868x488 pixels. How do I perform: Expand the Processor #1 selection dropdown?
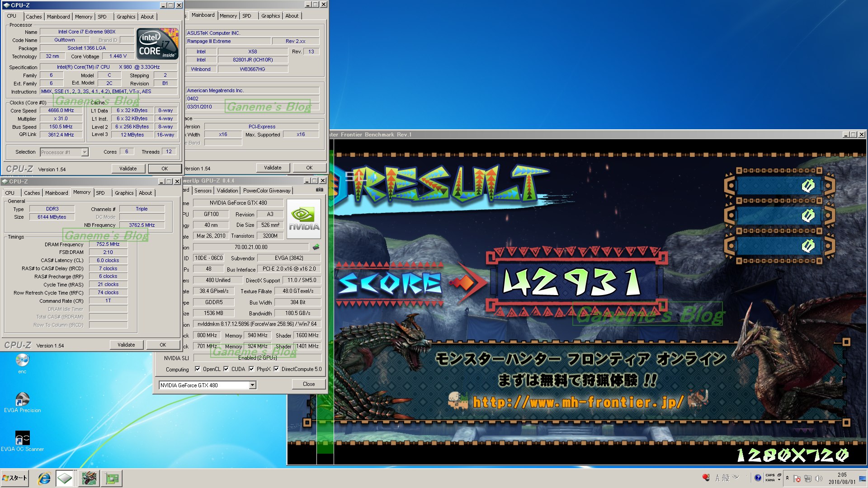85,152
